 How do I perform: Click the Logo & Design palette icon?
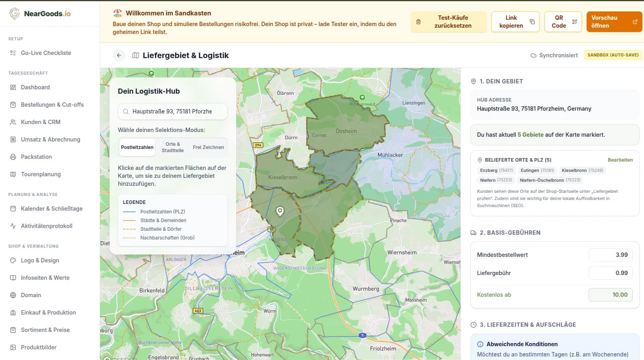click(13, 260)
